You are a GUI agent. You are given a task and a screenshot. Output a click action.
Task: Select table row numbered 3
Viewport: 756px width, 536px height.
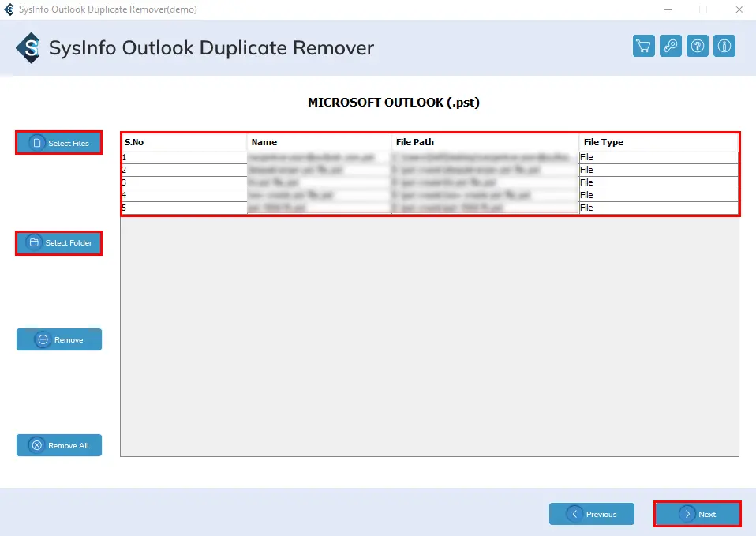pyautogui.click(x=429, y=182)
